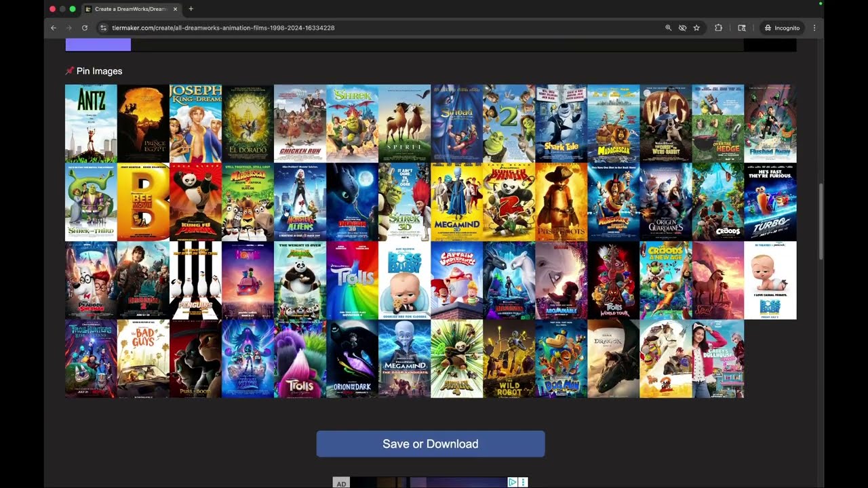Image resolution: width=868 pixels, height=488 pixels.
Task: Click the page vertical scrollbar
Action: click(x=821, y=220)
